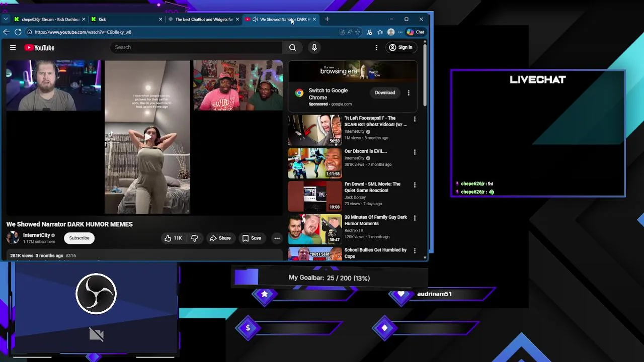The width and height of the screenshot is (644, 362).
Task: Open 38 Minutes of Family Guy thumbnail
Action: pos(315,229)
